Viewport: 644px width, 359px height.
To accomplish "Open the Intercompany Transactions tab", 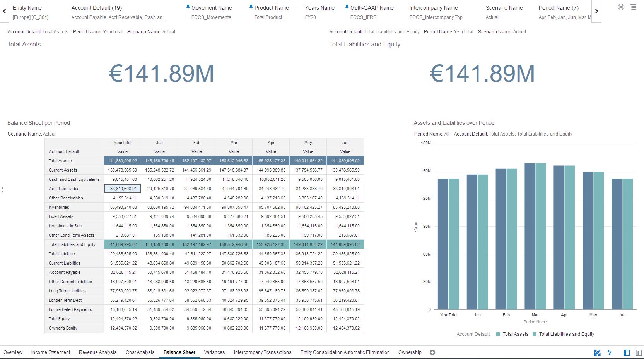I will click(262, 352).
